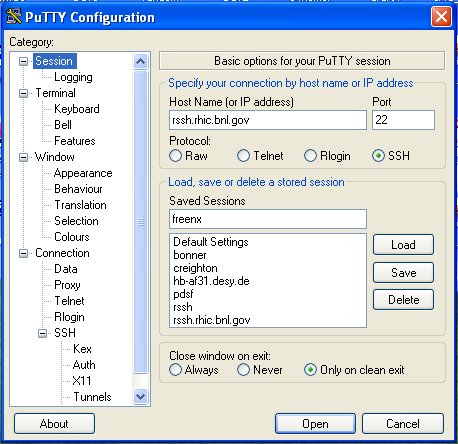
Task: Collapse the Terminal category branch
Action: click(23, 93)
